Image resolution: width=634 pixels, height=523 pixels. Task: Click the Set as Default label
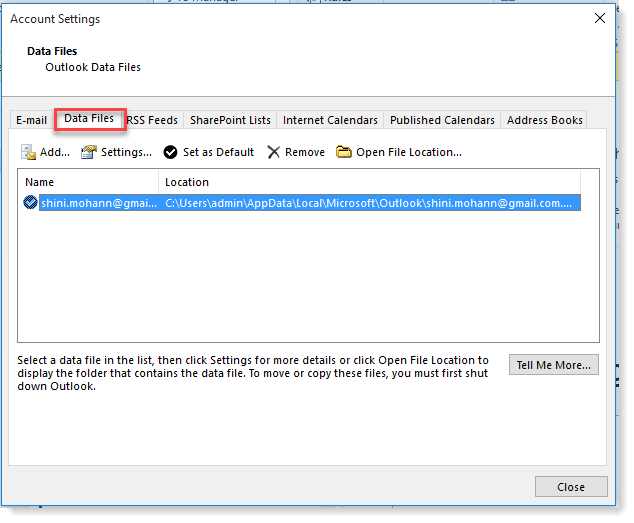click(218, 152)
